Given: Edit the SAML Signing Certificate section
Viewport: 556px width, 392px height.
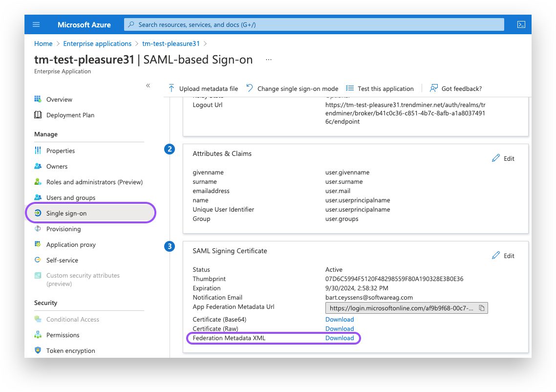Looking at the screenshot, I should [503, 256].
